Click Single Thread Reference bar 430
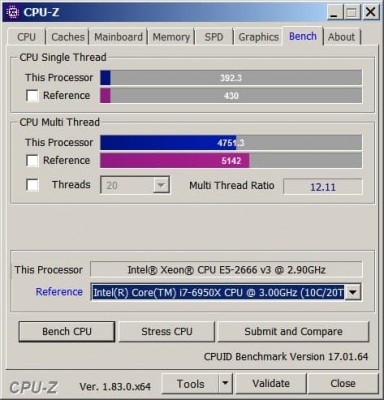This screenshot has height=400, width=384. pos(231,96)
